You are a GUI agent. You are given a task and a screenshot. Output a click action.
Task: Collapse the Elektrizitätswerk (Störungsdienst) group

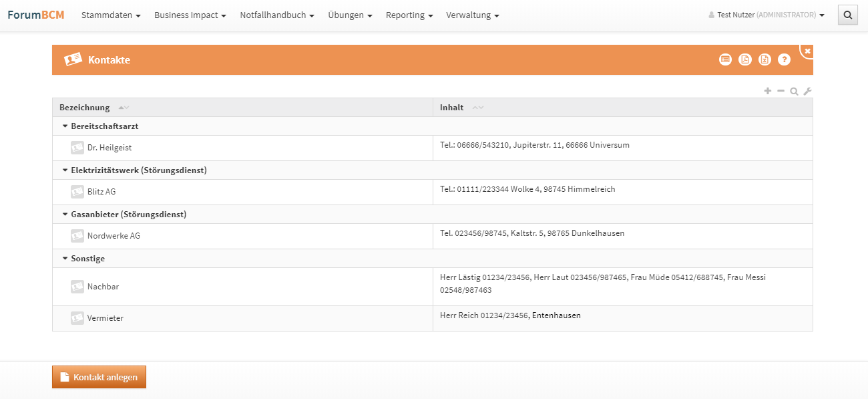coord(65,170)
